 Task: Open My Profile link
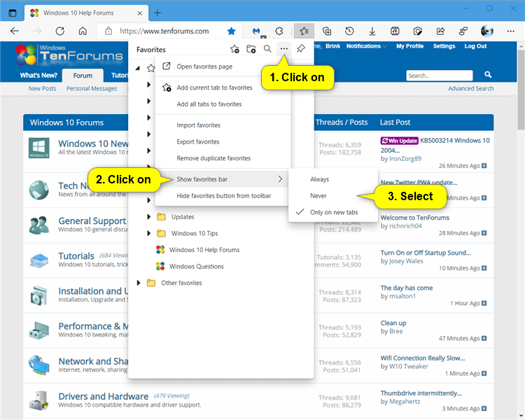click(409, 46)
